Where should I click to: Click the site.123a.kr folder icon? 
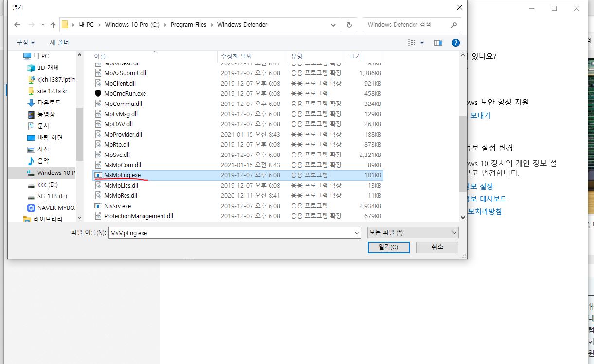click(x=31, y=91)
